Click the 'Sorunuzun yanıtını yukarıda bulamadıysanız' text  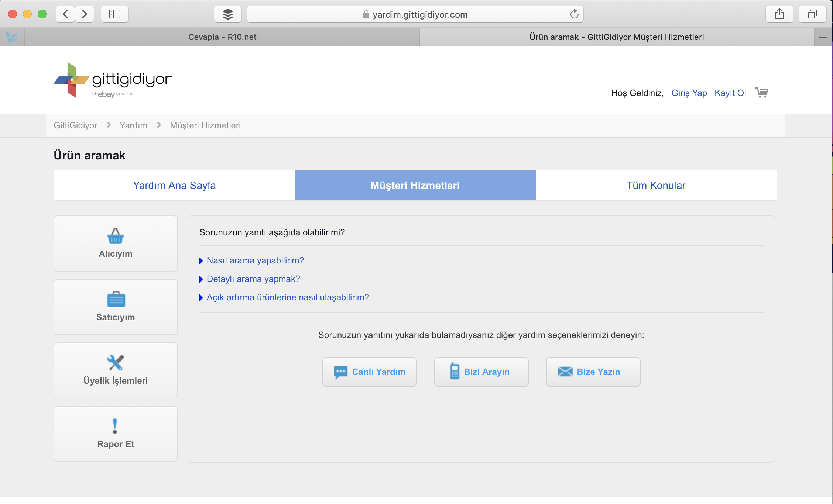pyautogui.click(x=481, y=335)
